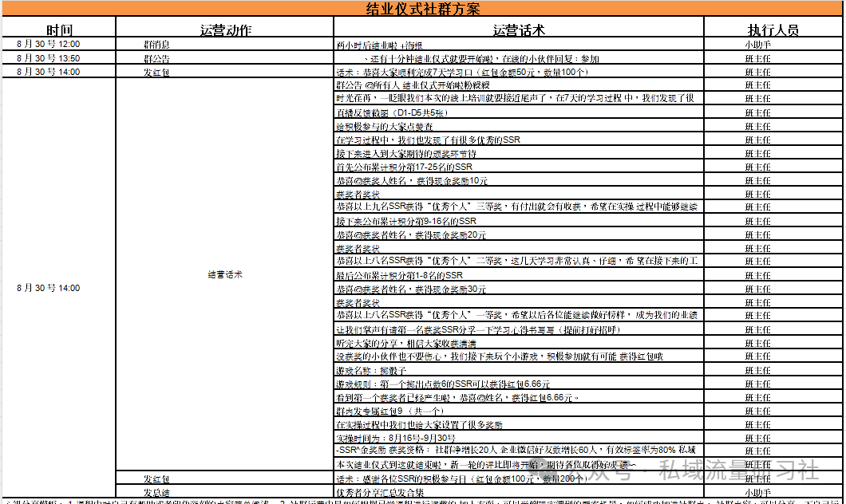Select the cell starting "看到第一个获奖者已经产生啦"
The image size is (846, 504).
[x=519, y=397]
